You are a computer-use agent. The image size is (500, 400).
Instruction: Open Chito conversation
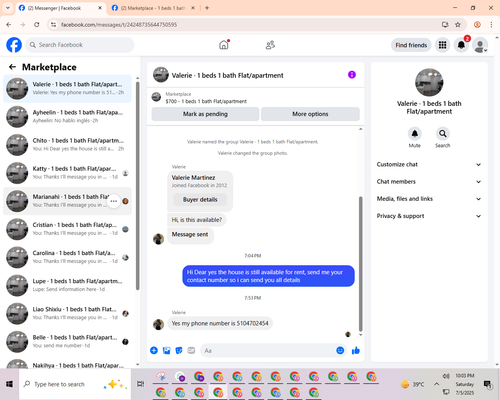(67, 145)
